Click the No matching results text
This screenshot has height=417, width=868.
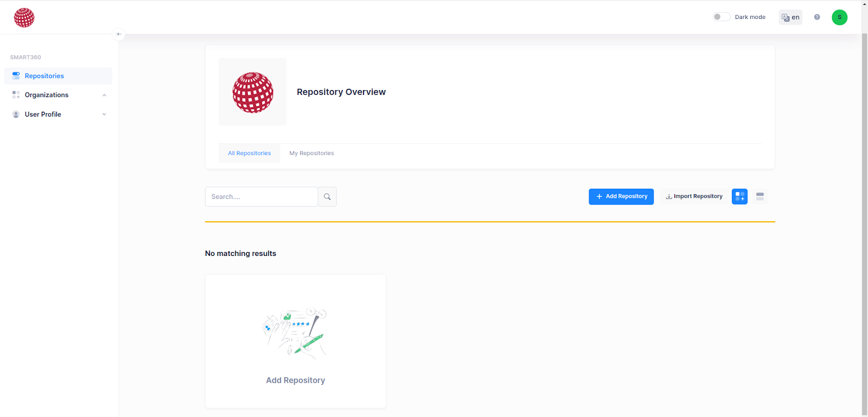click(x=240, y=254)
